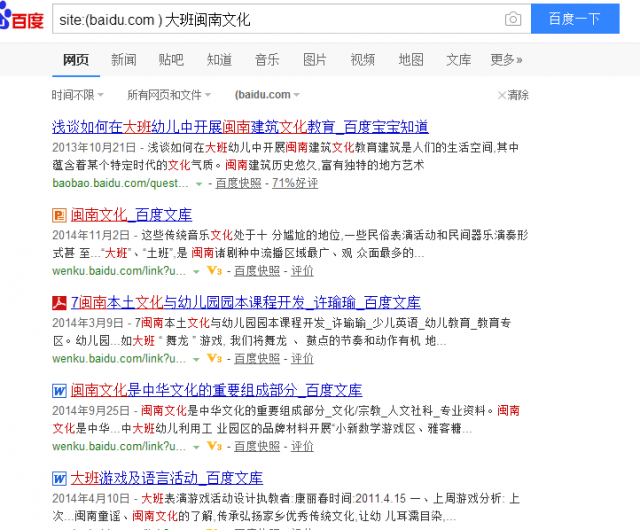Open 百度快照 under 闽南文化是中华文化 result
The width and height of the screenshot is (640, 530).
[x=257, y=447]
